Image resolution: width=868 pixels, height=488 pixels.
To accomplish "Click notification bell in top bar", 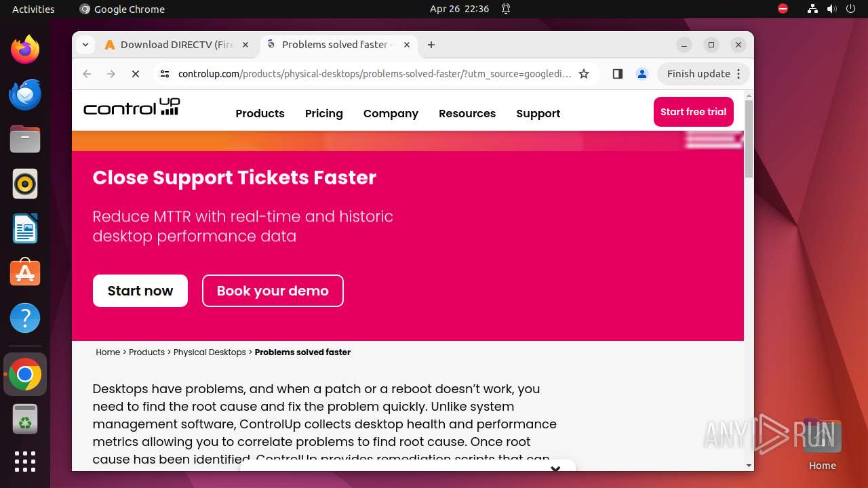I will tap(506, 9).
